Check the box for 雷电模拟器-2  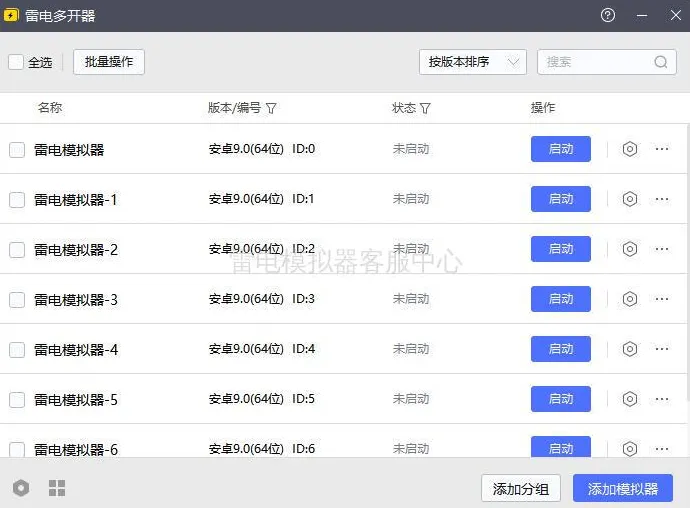pos(17,250)
